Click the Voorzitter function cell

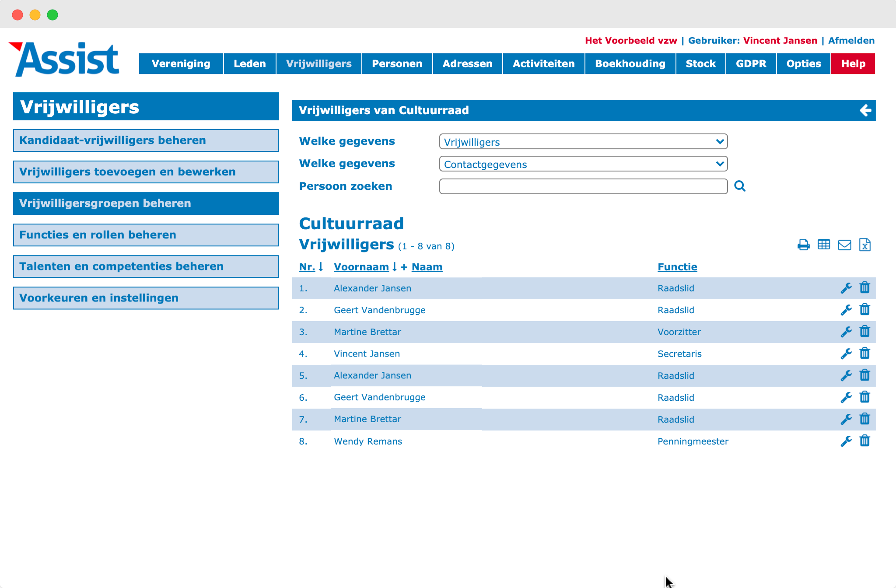point(679,332)
